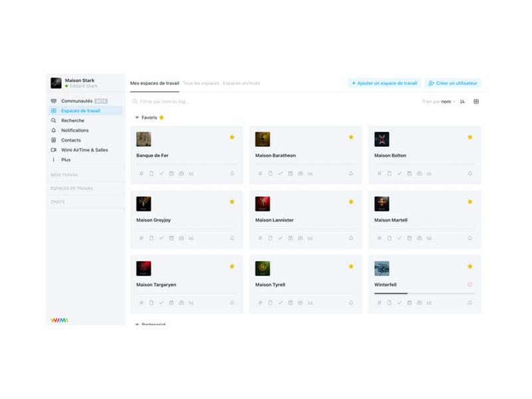Open the calendar icon on Banque de Fer
Image resolution: width=532 pixels, height=399 pixels.
click(172, 174)
